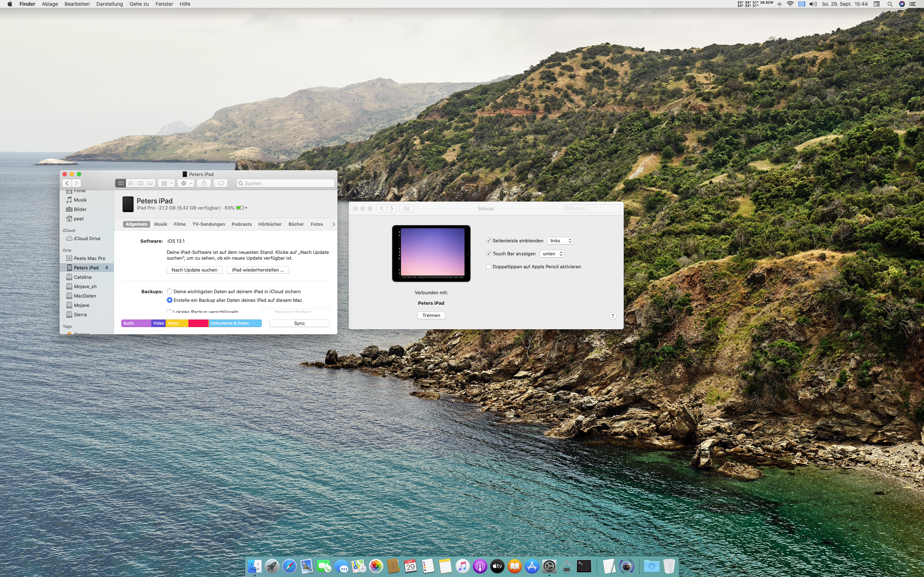
Task: Click the Share icon in Finder toolbar
Action: click(204, 183)
